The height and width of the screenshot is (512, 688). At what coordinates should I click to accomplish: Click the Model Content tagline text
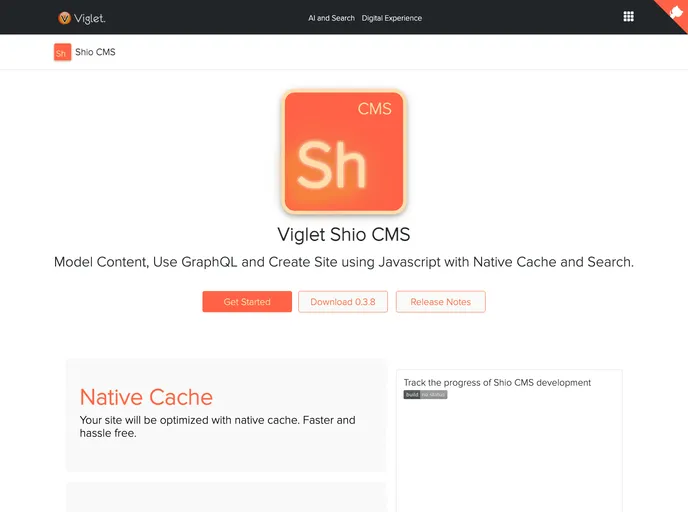(x=344, y=262)
